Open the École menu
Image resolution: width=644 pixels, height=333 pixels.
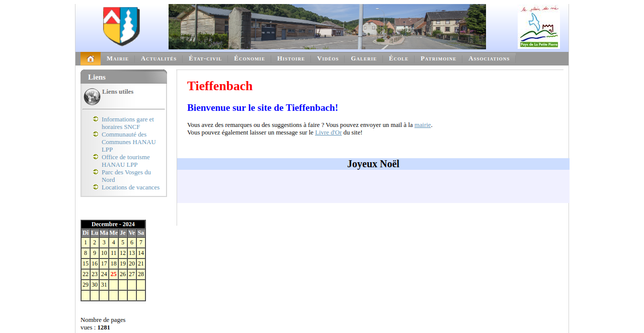tap(398, 58)
